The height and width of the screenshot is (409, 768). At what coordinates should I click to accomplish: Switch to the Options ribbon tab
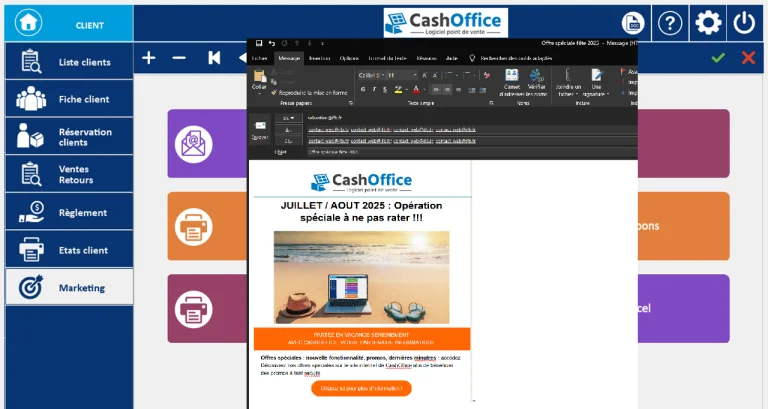coord(349,58)
